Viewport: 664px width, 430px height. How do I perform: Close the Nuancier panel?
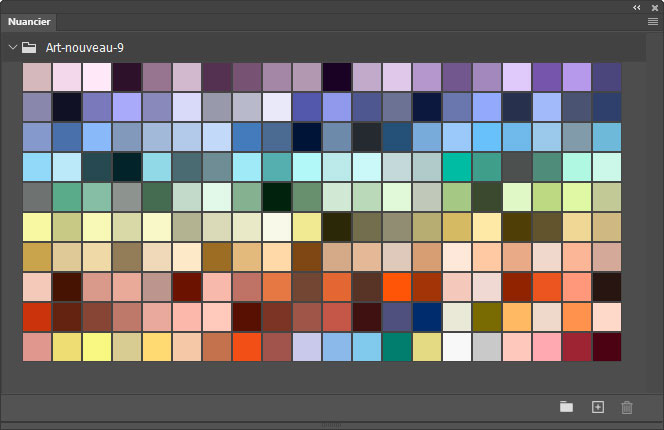[x=653, y=6]
